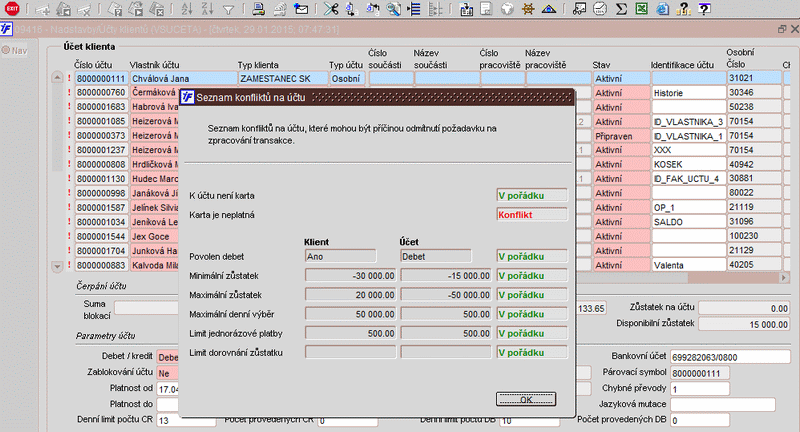Select account number 8000000883 row
Screen dimensions: 800x432
[101, 265]
